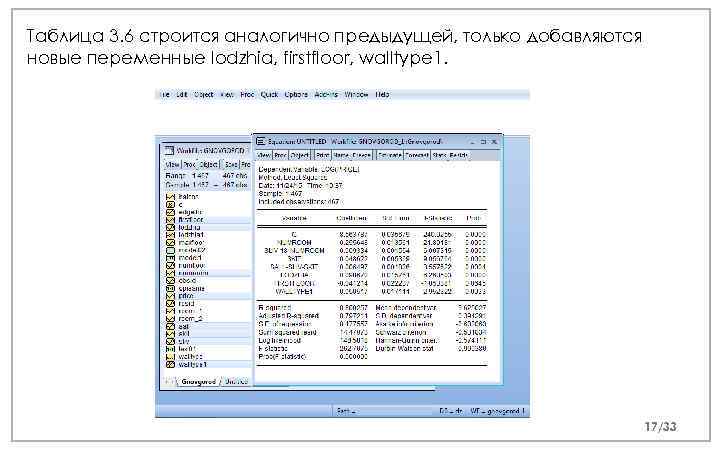The width and height of the screenshot is (720, 450).
Task: Click the resid series icon
Action: pos(170,304)
